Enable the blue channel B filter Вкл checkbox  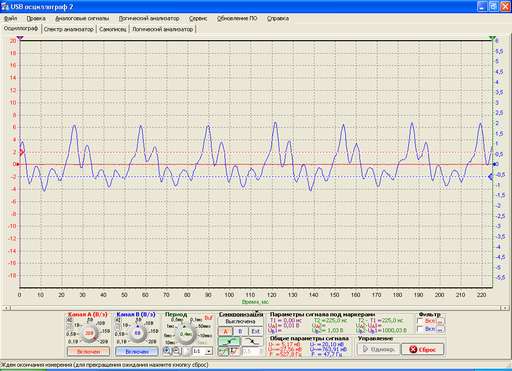coord(420,330)
